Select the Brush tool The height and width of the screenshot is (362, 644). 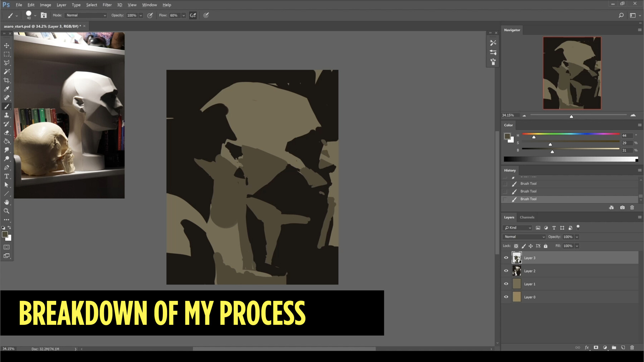pos(6,106)
